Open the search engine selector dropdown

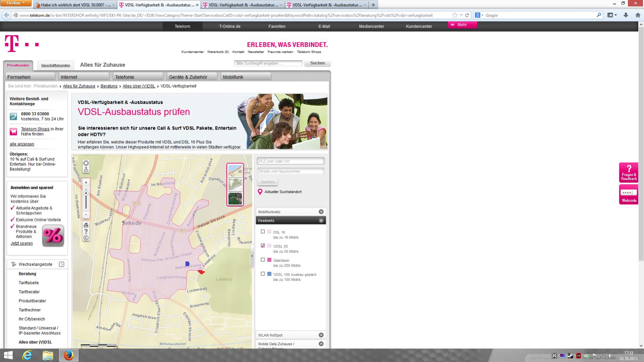[x=479, y=15]
